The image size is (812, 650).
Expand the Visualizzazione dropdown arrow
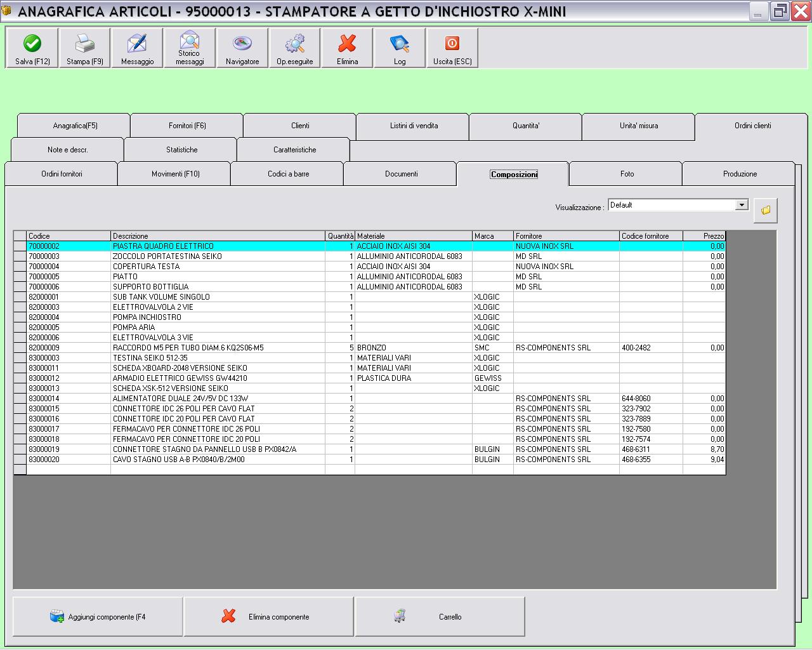(x=741, y=205)
